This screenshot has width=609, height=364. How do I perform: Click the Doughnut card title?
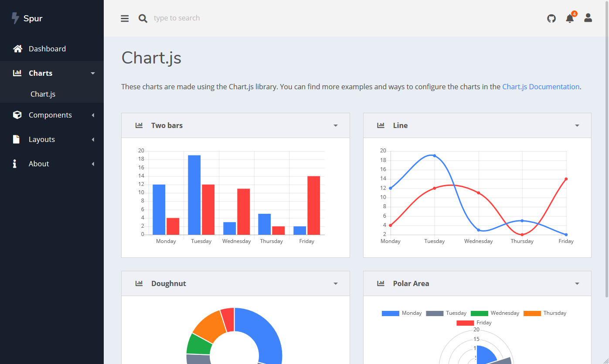tap(169, 283)
